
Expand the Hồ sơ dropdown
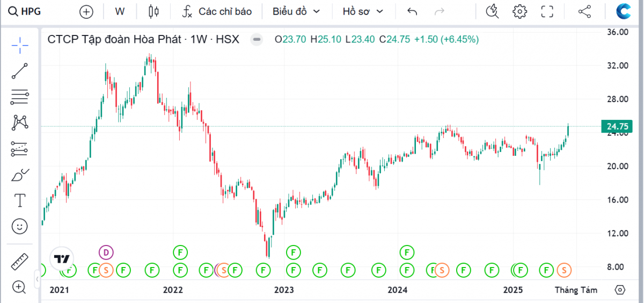tap(363, 11)
